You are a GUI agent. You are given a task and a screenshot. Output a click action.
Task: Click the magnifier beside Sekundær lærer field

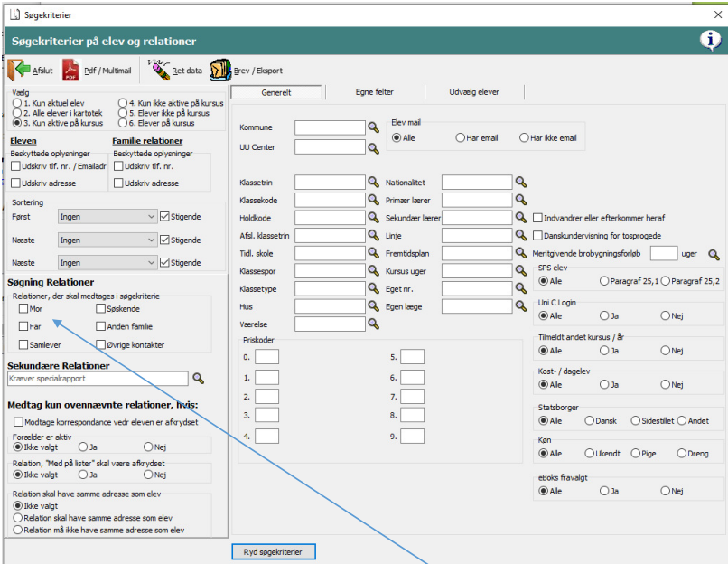point(521,218)
